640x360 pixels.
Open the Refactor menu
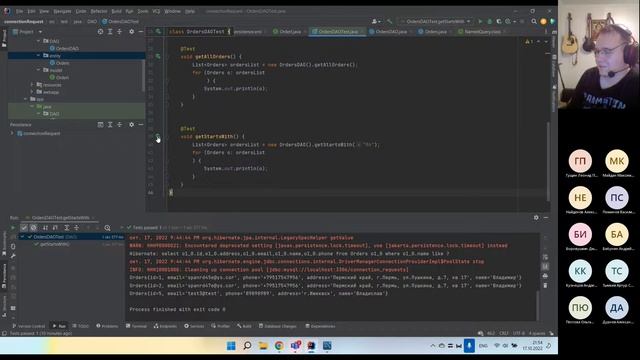click(99, 11)
